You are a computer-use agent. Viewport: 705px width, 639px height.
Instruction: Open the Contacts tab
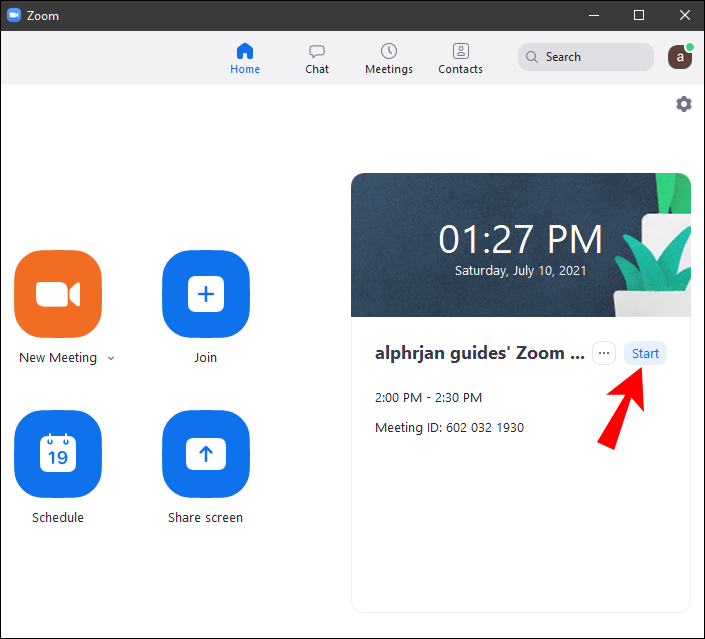click(x=460, y=58)
